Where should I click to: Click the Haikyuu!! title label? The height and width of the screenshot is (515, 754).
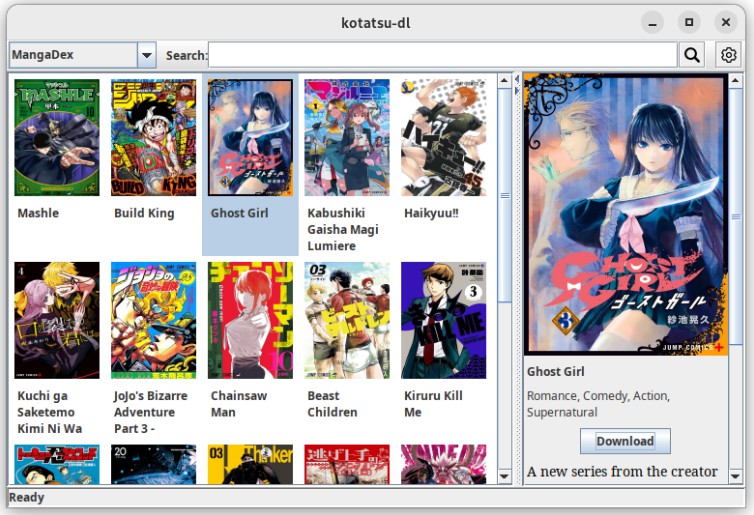pyautogui.click(x=431, y=213)
